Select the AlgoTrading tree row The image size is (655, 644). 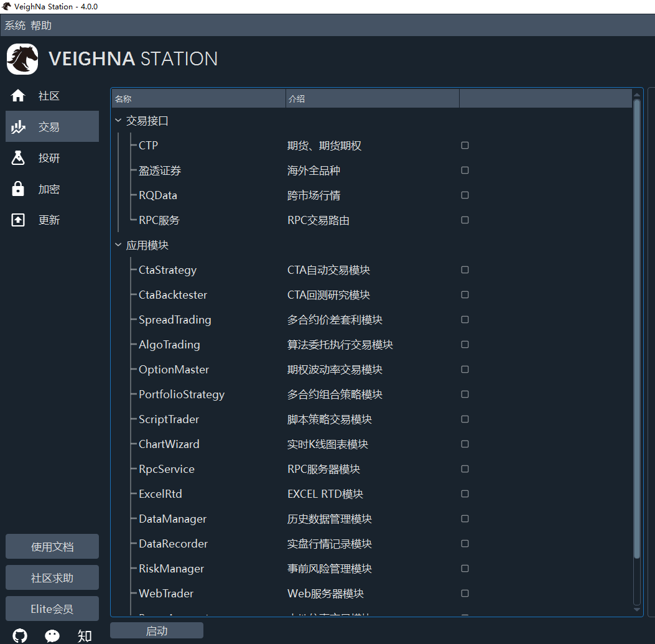372,344
